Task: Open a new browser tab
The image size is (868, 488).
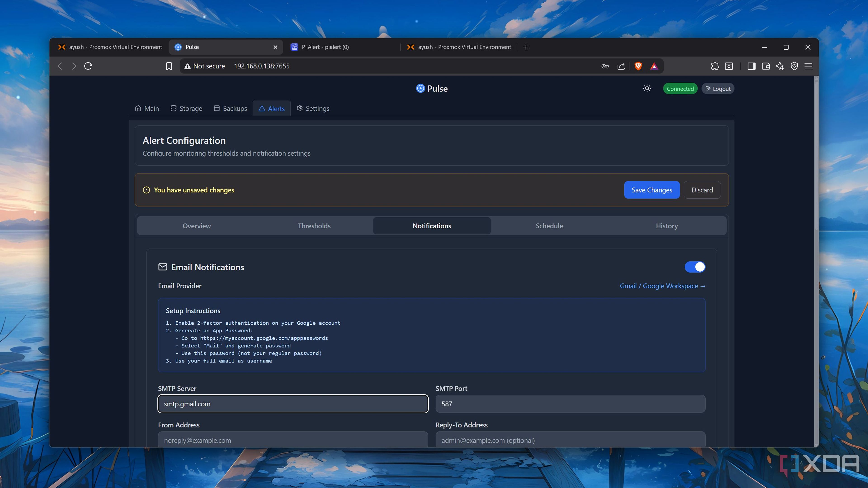Action: (x=526, y=47)
